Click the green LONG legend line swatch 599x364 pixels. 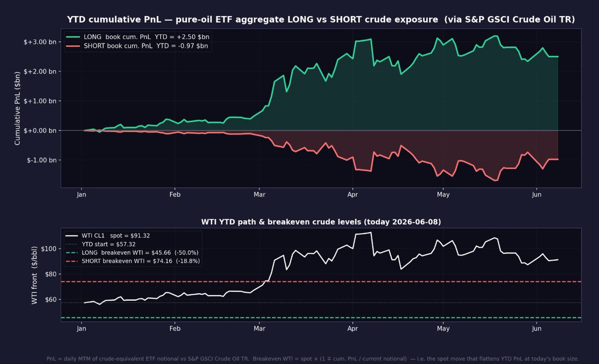point(73,37)
